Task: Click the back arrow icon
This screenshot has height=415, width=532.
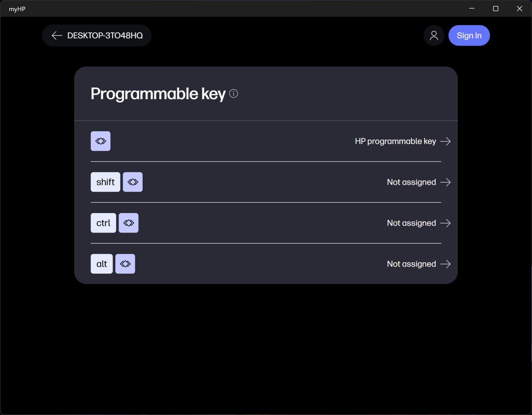Action: point(57,35)
